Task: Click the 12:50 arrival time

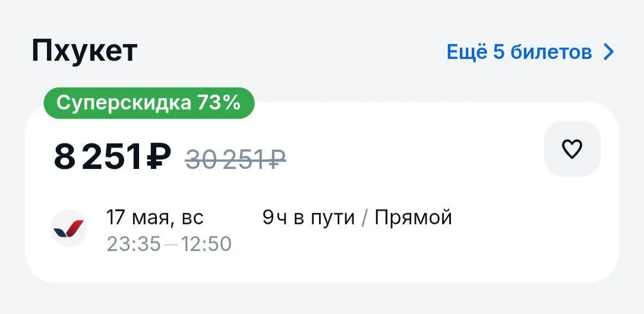Action: (206, 244)
